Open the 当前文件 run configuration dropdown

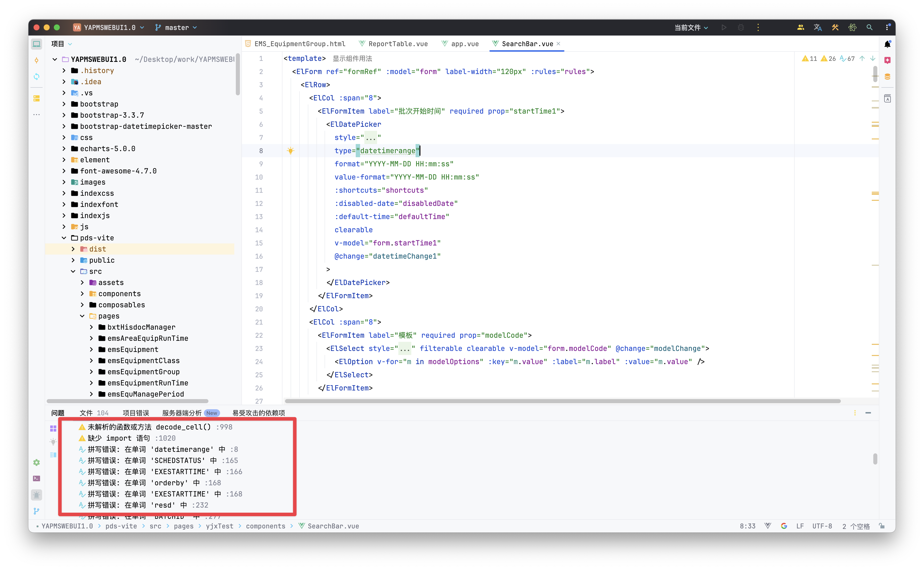691,28
